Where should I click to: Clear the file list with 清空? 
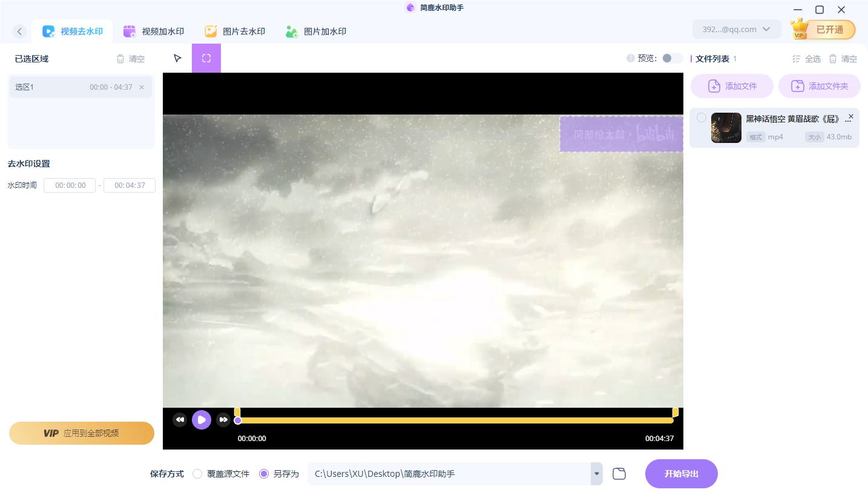point(843,59)
